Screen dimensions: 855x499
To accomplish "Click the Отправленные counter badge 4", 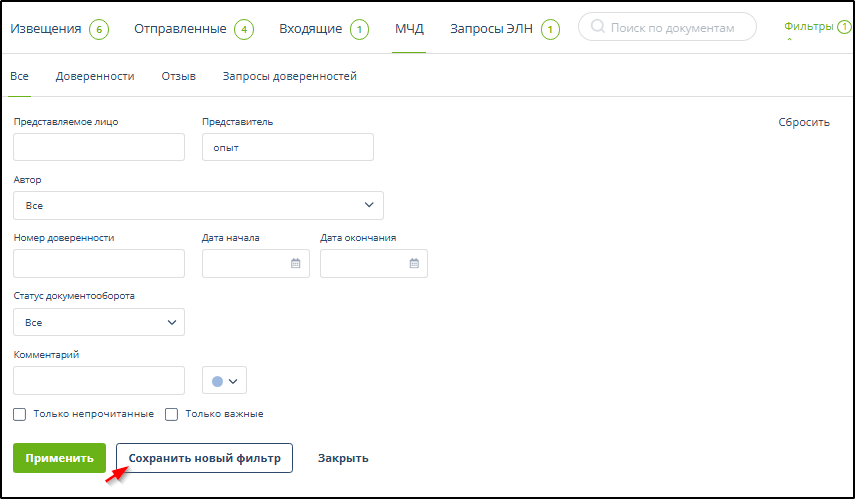I will [x=244, y=29].
